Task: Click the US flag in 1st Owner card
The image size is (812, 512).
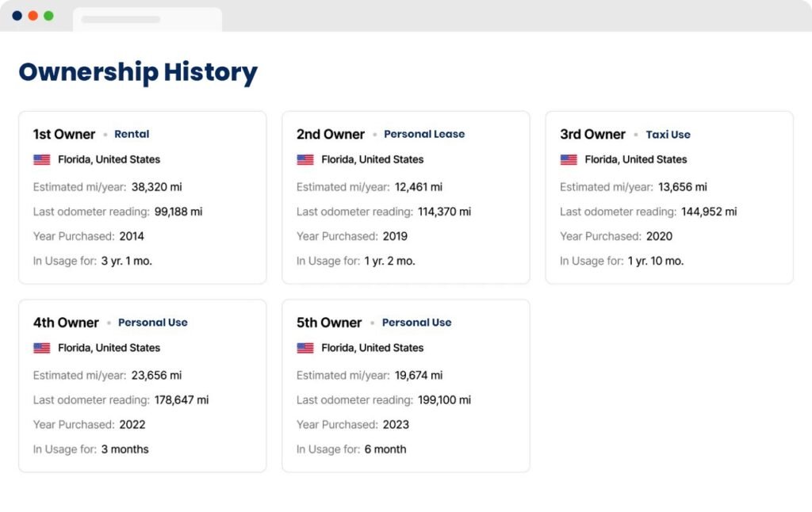Action: click(x=41, y=159)
